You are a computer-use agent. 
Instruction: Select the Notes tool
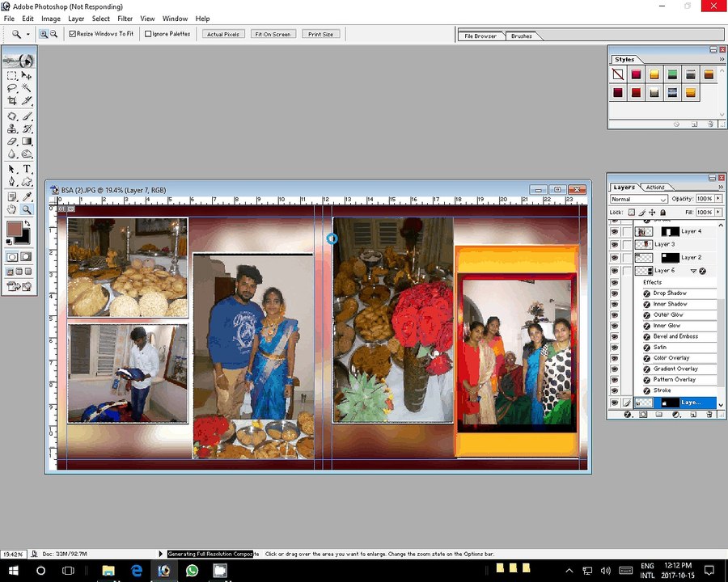[12, 196]
